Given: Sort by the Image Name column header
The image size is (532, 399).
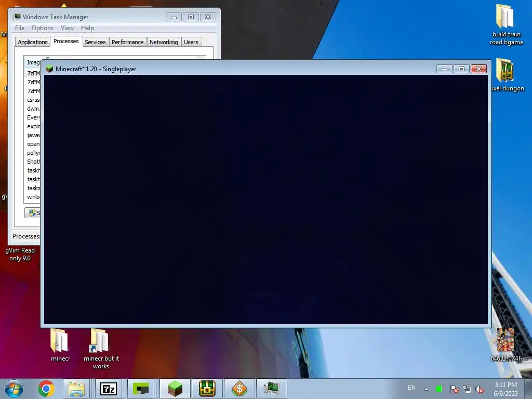Looking at the screenshot, I should tap(33, 62).
